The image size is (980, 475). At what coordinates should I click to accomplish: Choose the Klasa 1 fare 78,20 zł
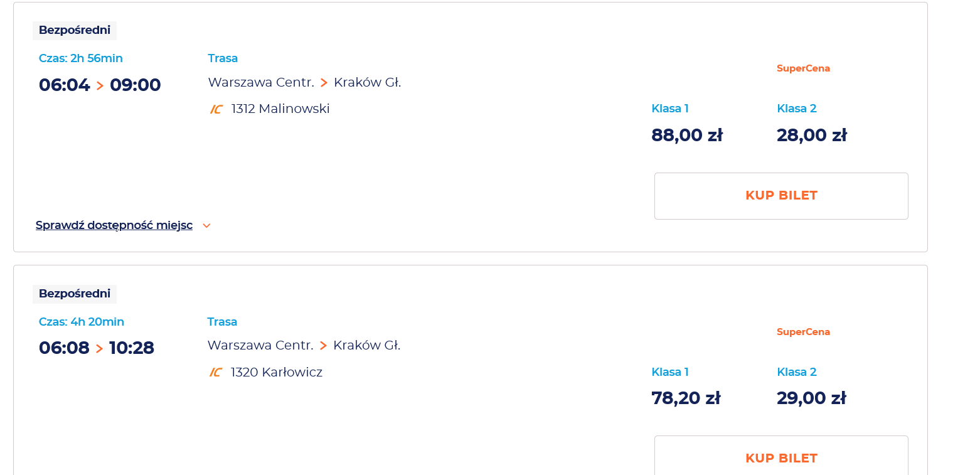[686, 398]
